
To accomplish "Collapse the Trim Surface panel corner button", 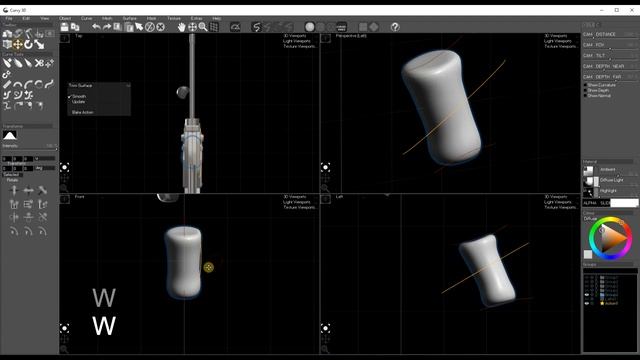I will tap(128, 85).
